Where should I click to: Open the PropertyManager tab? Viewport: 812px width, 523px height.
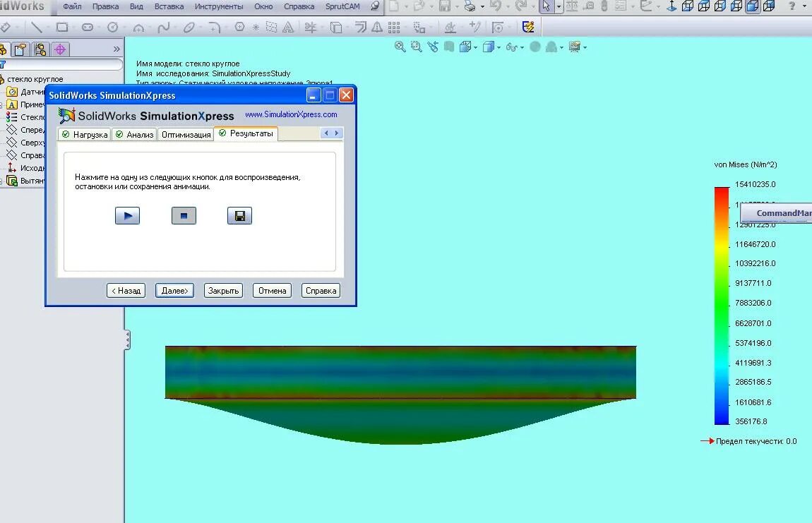pyautogui.click(x=20, y=49)
